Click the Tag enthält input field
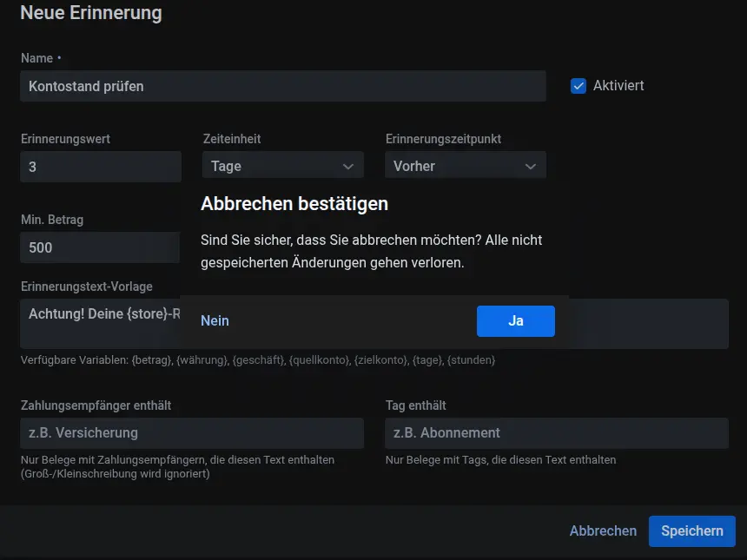 pyautogui.click(x=556, y=432)
